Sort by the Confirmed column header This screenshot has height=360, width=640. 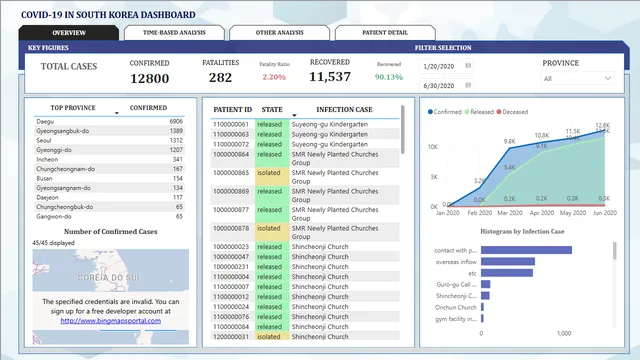click(x=148, y=108)
